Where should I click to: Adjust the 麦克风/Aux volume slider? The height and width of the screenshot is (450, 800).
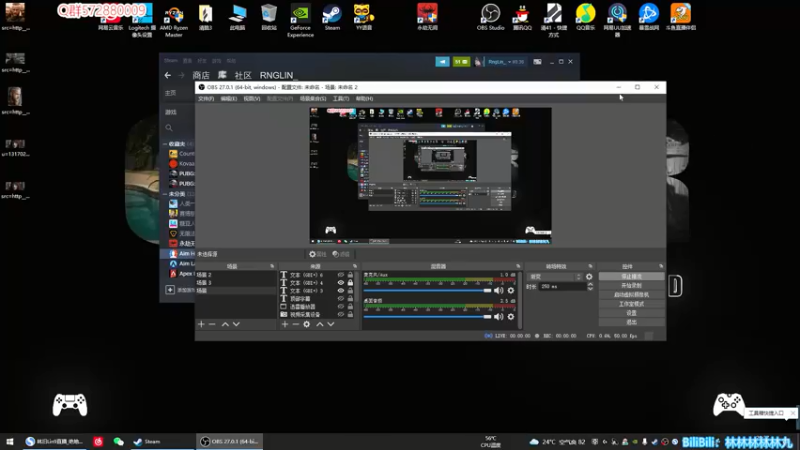pyautogui.click(x=427, y=290)
